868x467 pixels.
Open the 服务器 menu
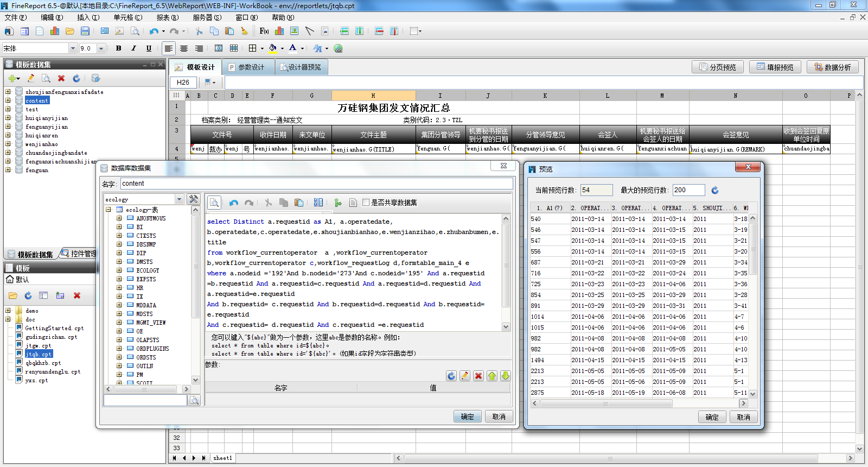pos(207,17)
